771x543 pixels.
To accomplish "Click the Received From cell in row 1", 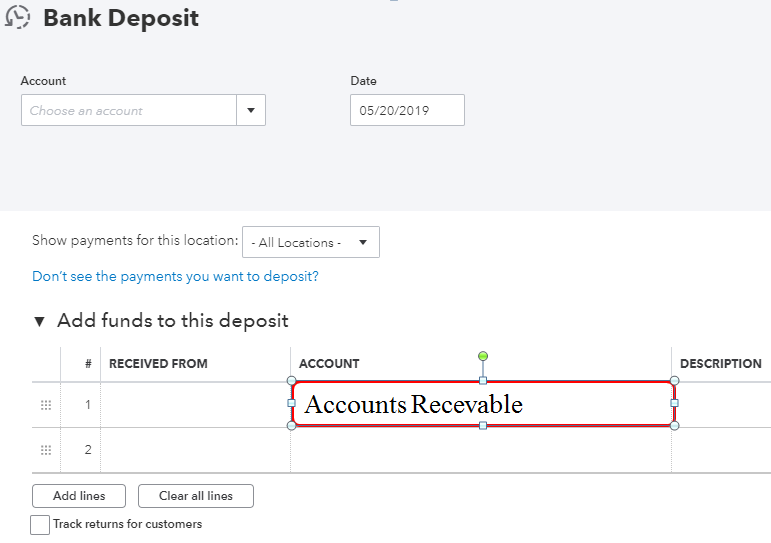I will point(195,405).
